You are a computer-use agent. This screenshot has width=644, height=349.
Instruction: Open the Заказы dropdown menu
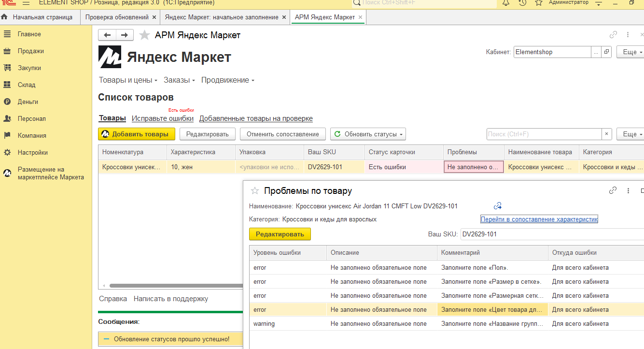179,80
